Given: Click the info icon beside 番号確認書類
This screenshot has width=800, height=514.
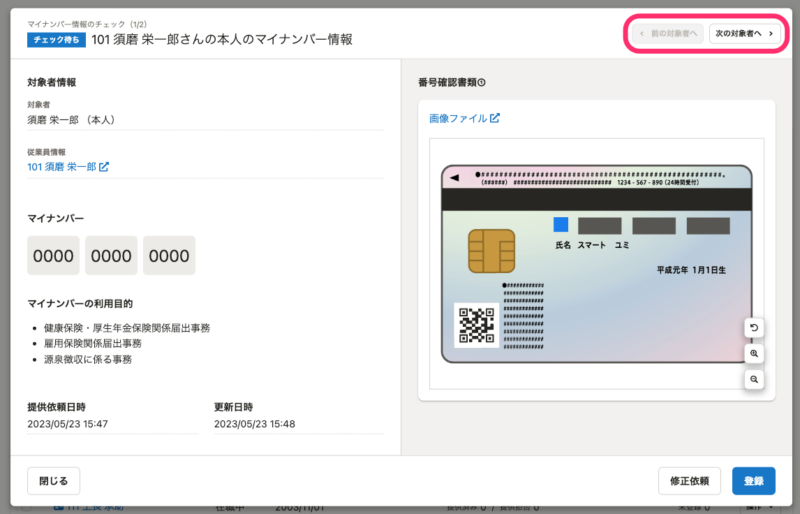Looking at the screenshot, I should (482, 82).
